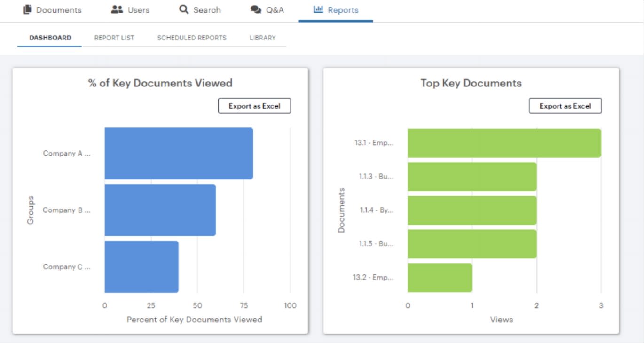Click the Company B blue bar

160,210
